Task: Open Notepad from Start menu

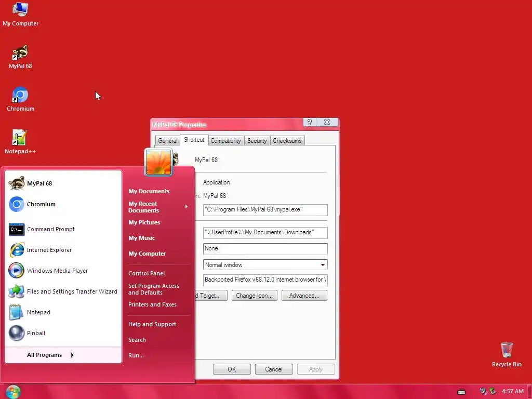Action: (63, 312)
